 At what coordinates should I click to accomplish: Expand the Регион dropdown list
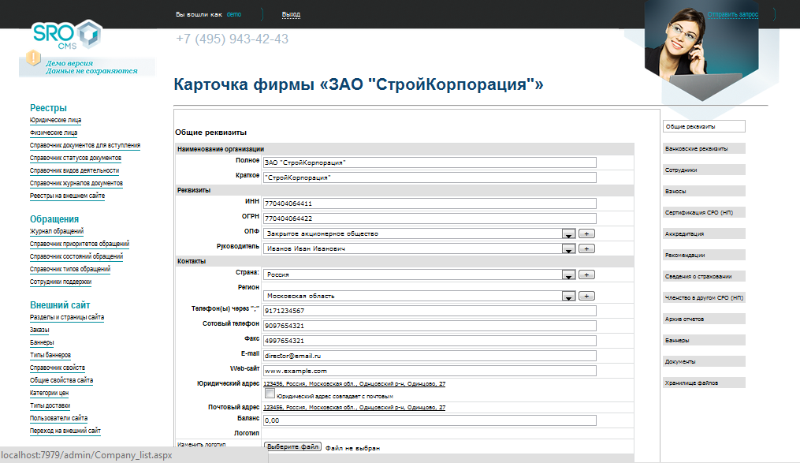[x=567, y=296]
